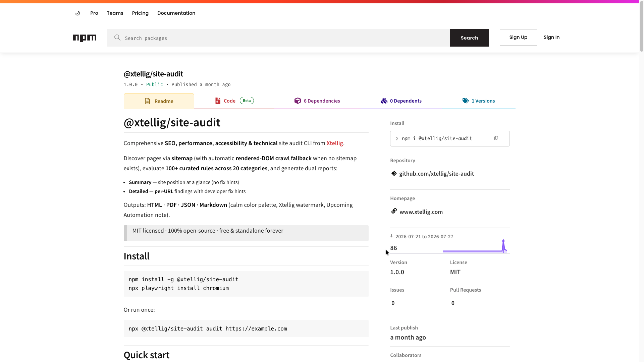The width and height of the screenshot is (644, 362).
Task: Click the Quick start heading
Action: pos(146,355)
